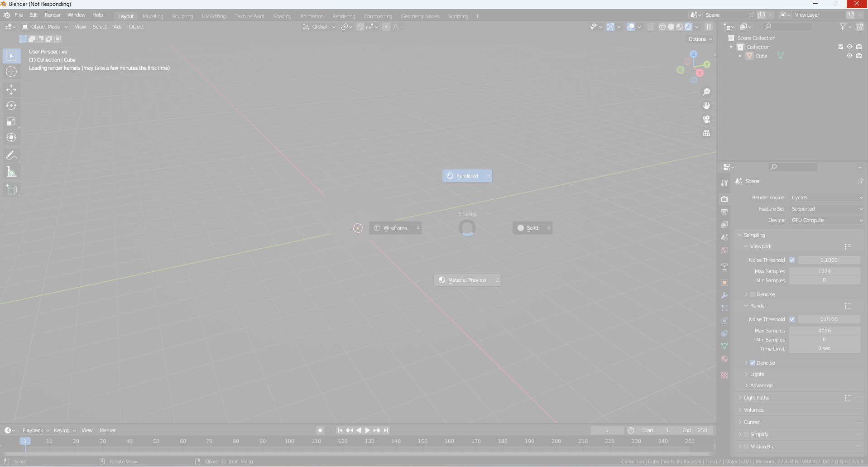This screenshot has width=868, height=467.
Task: Hide Cube in viewport eye icon
Action: pyautogui.click(x=849, y=56)
